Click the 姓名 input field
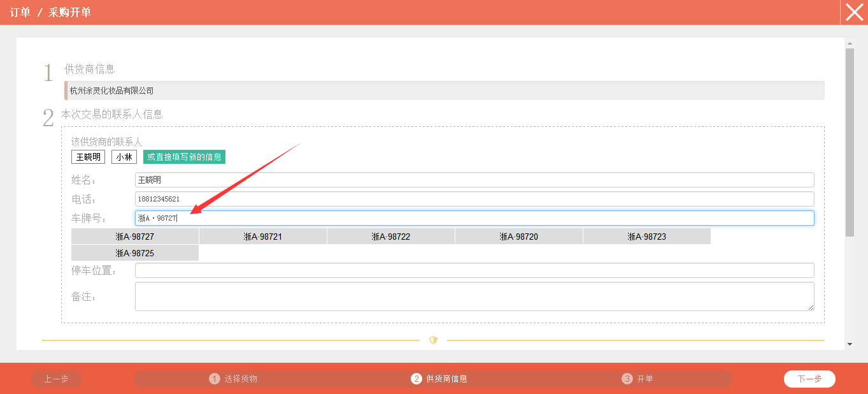This screenshot has height=394, width=868. pyautogui.click(x=474, y=180)
